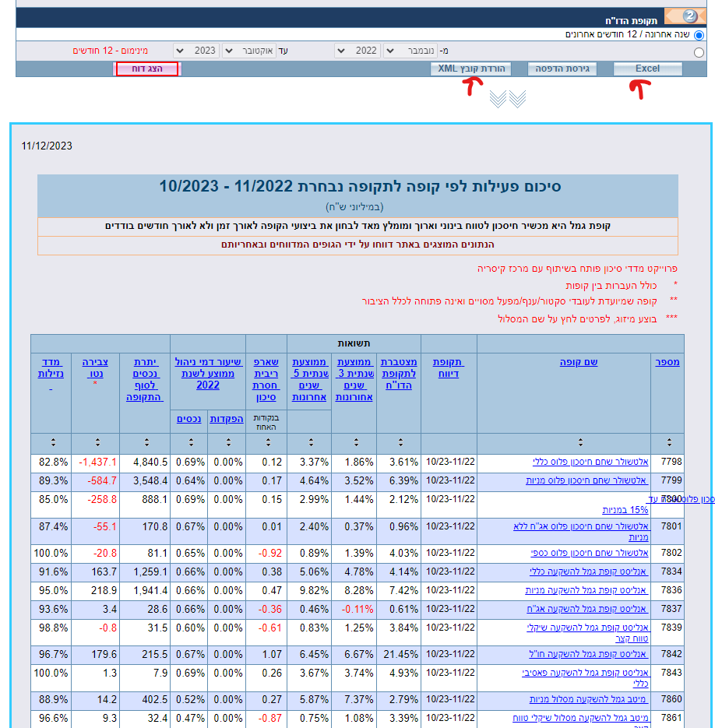Image resolution: width=715 pixels, height=728 pixels.
Task: Click מספר column header link
Action: tap(667, 362)
